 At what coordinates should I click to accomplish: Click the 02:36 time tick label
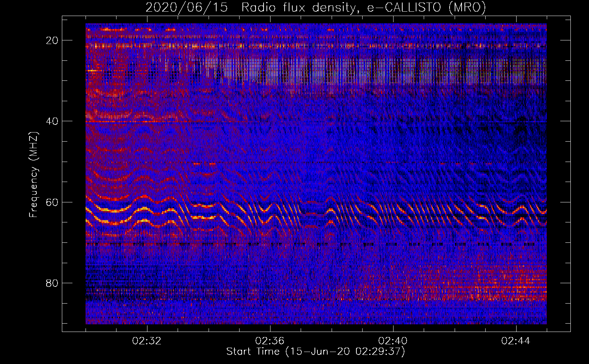[x=270, y=341]
